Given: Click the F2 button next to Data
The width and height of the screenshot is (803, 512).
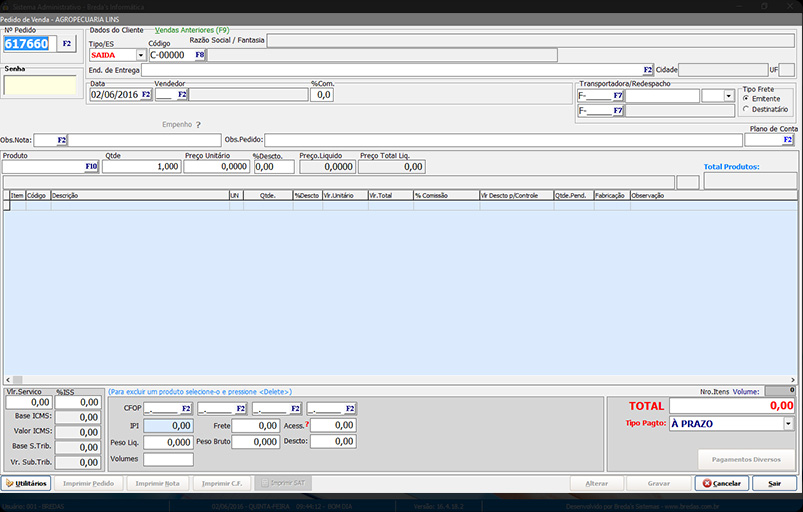Looking at the screenshot, I should 146,94.
